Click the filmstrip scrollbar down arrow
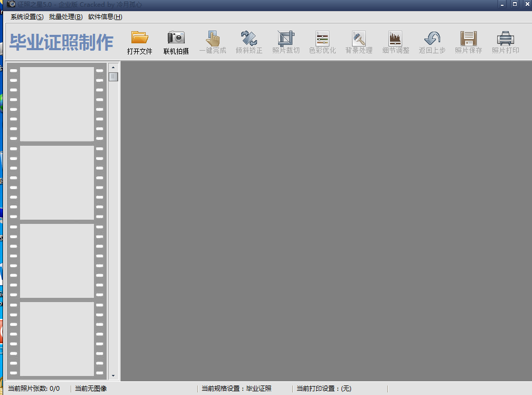This screenshot has width=532, height=395. tap(113, 375)
